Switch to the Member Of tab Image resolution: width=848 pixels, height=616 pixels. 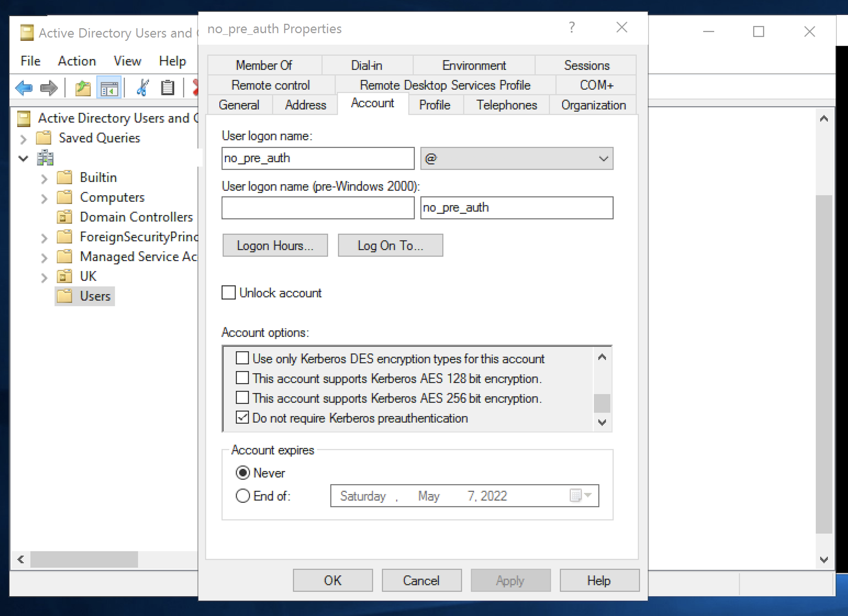[264, 66]
